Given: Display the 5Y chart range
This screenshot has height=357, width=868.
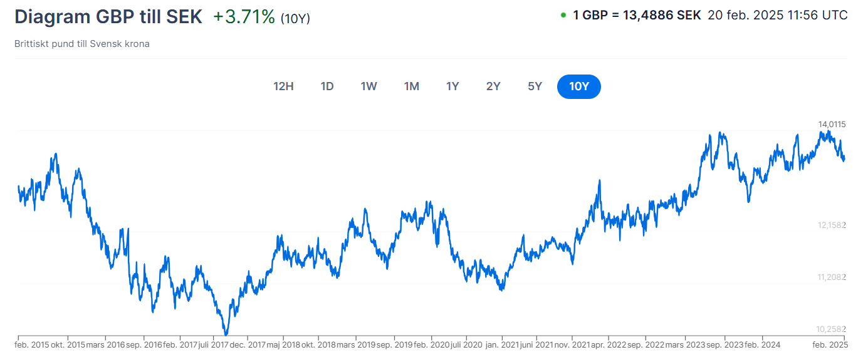Looking at the screenshot, I should click(x=535, y=86).
